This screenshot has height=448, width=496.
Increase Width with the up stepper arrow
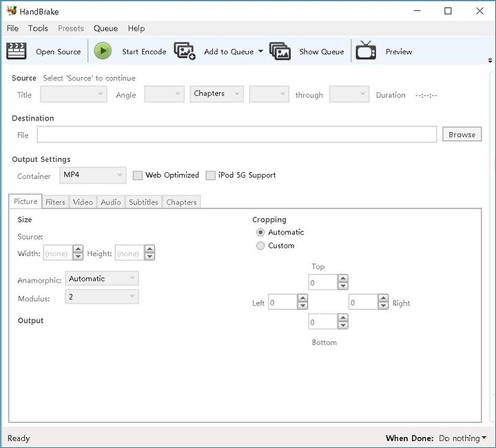78,249
